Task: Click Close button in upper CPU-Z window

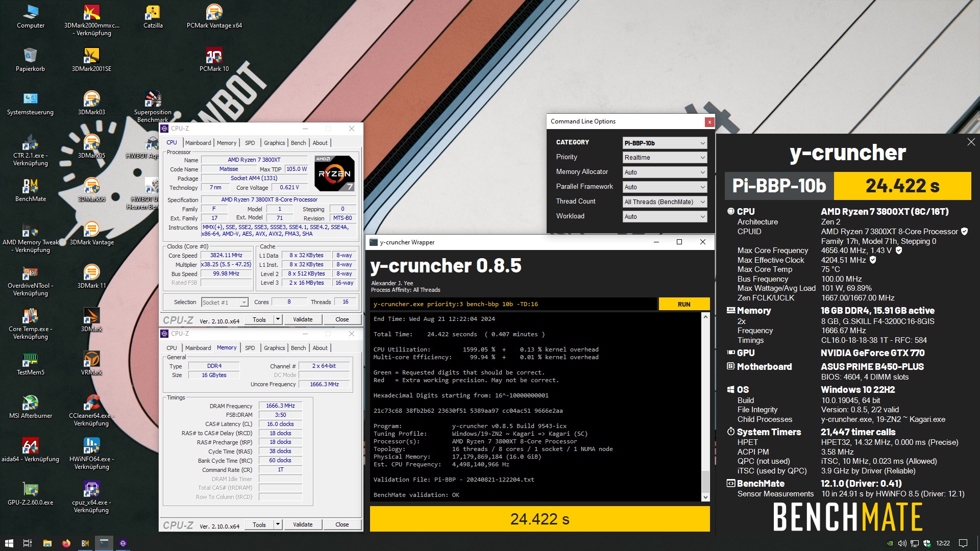Action: [x=342, y=319]
